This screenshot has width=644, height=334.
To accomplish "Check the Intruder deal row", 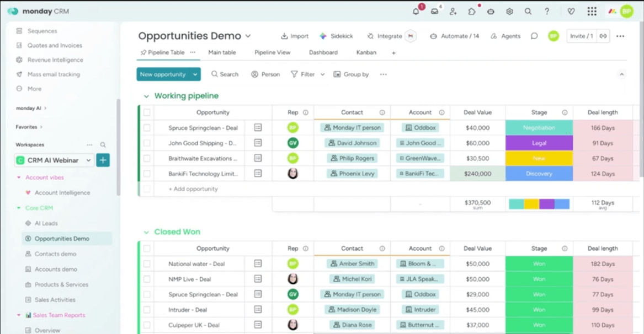I will pos(147,310).
